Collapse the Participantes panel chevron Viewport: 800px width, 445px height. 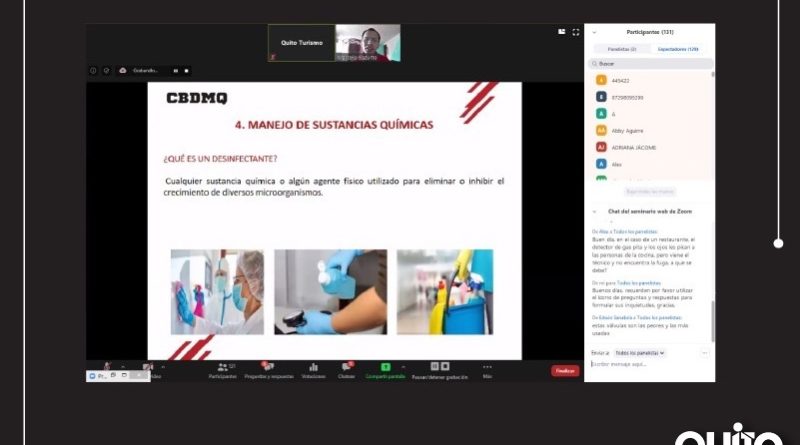(594, 32)
